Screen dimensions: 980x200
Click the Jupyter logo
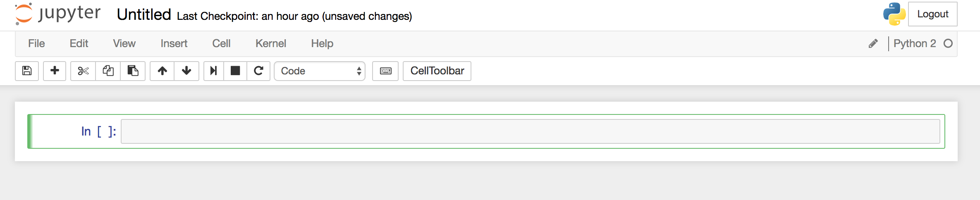coord(58,14)
